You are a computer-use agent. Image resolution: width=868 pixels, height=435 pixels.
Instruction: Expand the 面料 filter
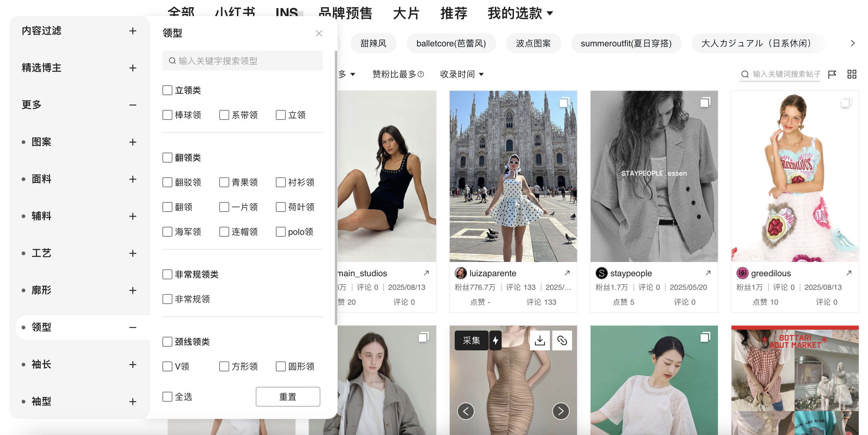(133, 179)
